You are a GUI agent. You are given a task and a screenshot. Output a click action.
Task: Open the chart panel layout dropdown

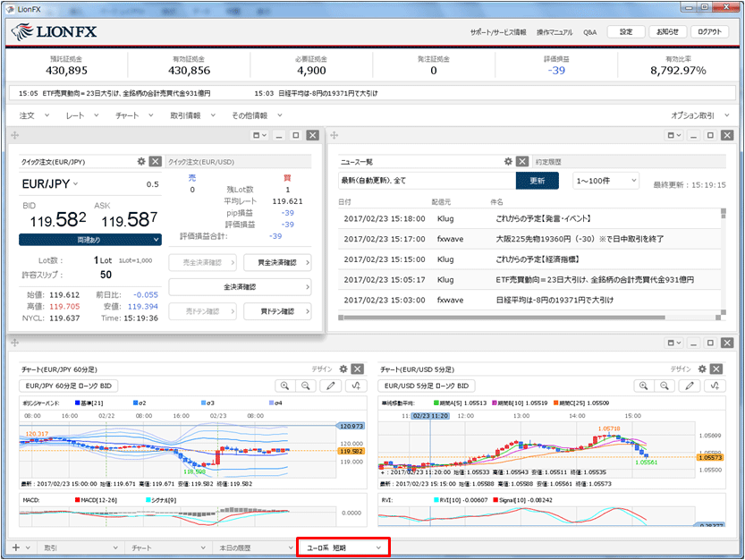click(x=673, y=343)
